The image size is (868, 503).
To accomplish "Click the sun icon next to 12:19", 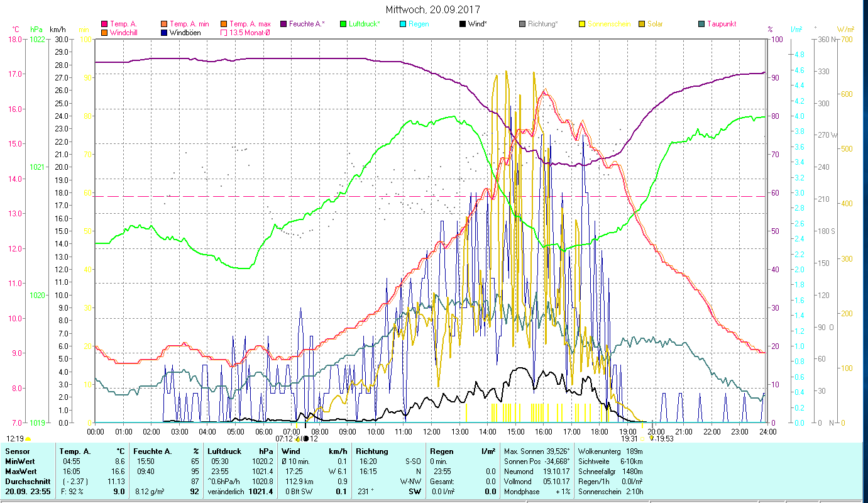I will [x=28, y=439].
